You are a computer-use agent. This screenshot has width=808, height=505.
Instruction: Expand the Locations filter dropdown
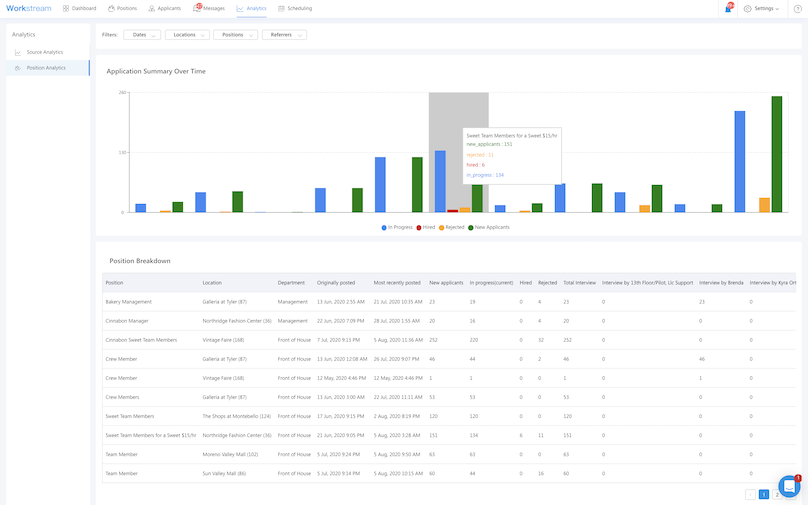click(x=186, y=35)
